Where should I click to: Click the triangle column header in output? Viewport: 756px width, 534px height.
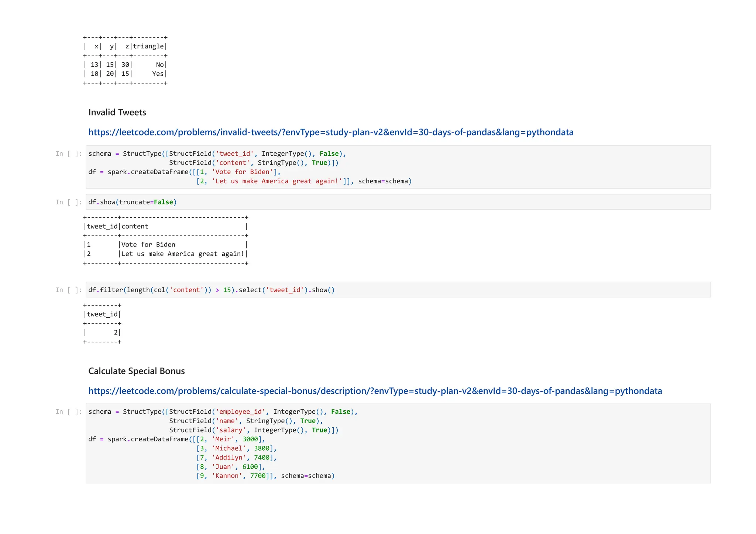click(148, 46)
